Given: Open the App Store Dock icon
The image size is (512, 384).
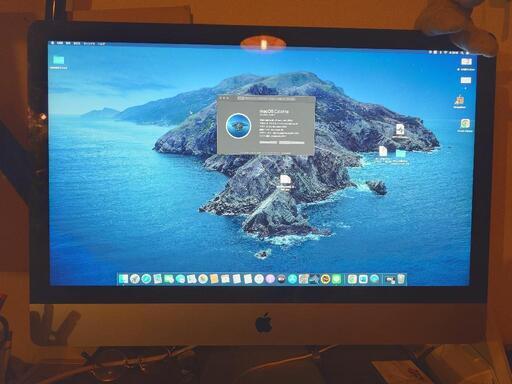Looking at the screenshot, I should [x=293, y=279].
